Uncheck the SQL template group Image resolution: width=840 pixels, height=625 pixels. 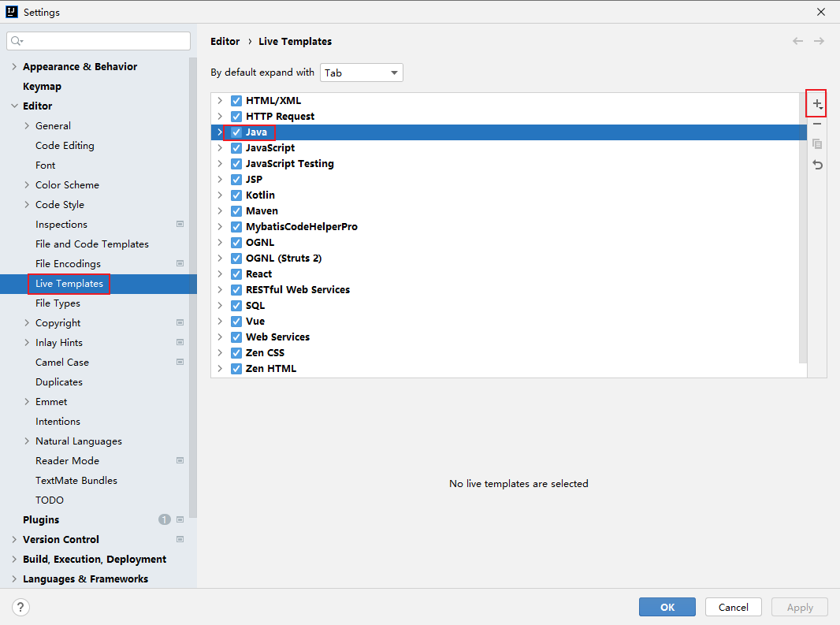tap(236, 306)
